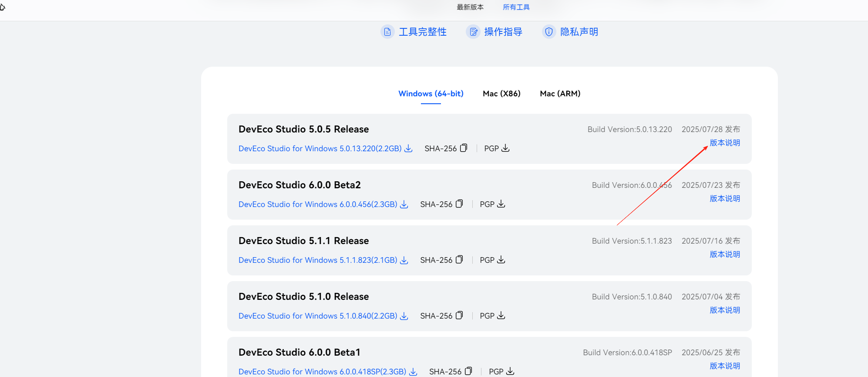Download DevEco Studio for Windows 5.1.1.823(2.1GB)

[x=318, y=260]
